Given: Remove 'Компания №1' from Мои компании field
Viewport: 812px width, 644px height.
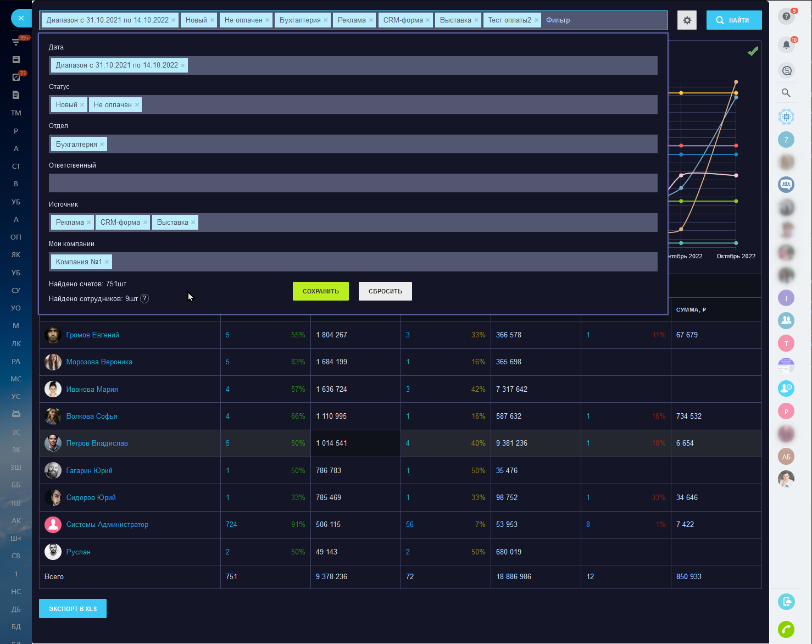Looking at the screenshot, I should (x=107, y=262).
